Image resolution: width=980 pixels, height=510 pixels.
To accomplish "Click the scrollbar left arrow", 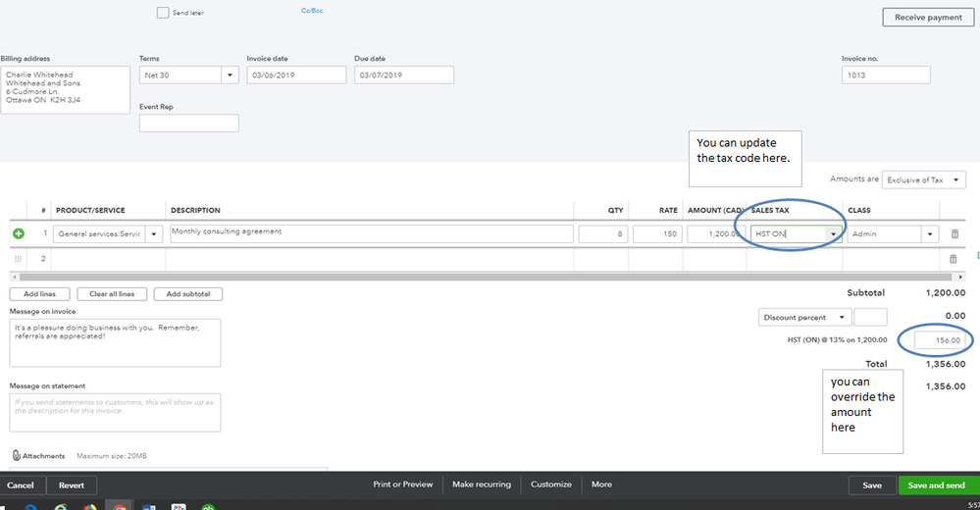I will tap(15, 277).
